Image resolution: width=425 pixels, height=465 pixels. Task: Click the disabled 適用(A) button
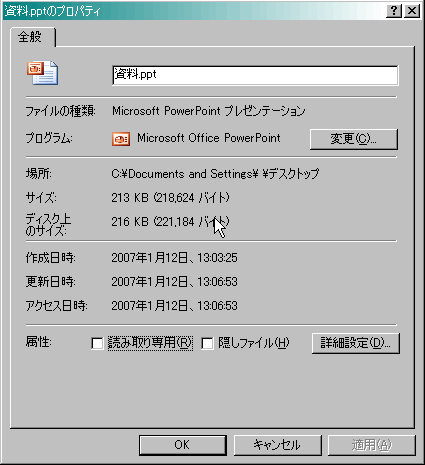(x=372, y=445)
